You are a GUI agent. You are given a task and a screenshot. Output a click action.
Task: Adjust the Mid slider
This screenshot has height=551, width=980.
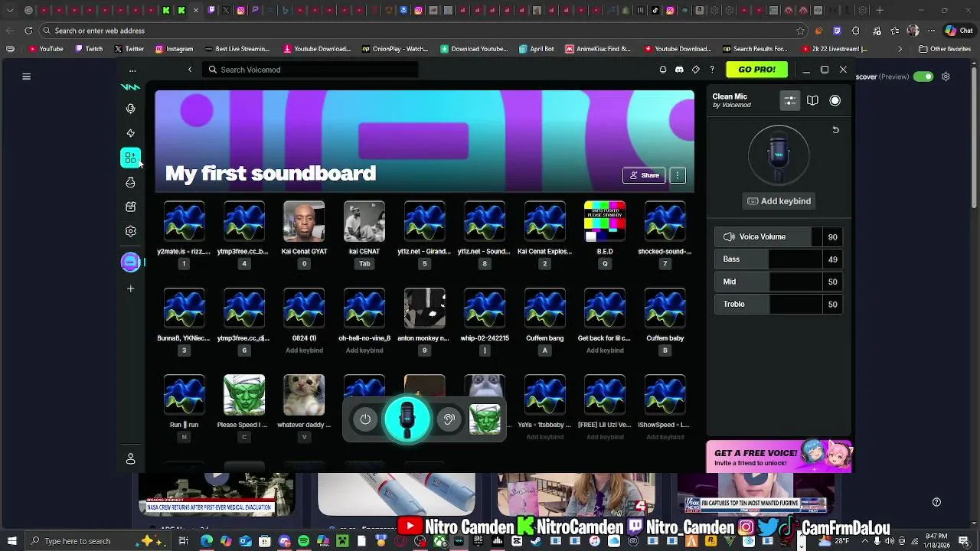(x=779, y=282)
